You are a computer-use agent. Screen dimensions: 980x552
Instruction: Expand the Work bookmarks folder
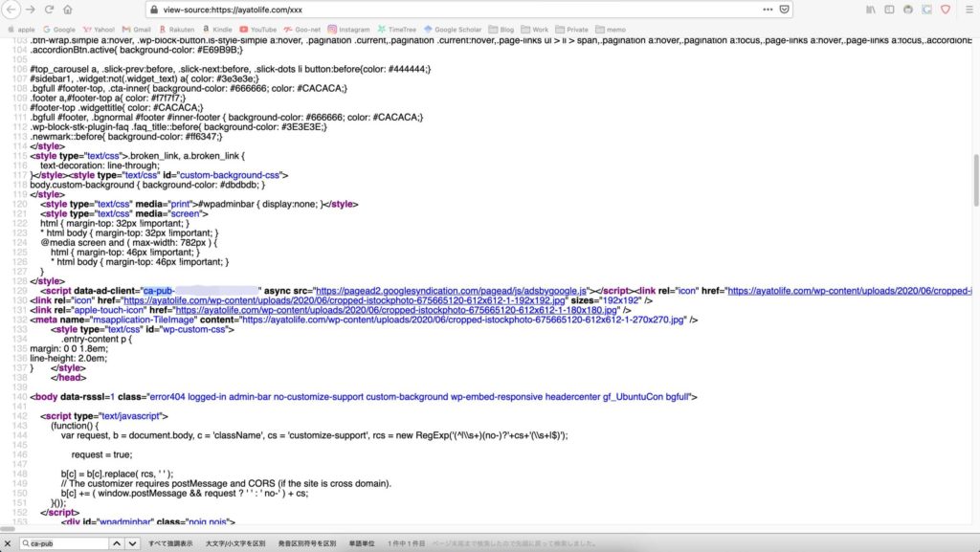coord(535,30)
